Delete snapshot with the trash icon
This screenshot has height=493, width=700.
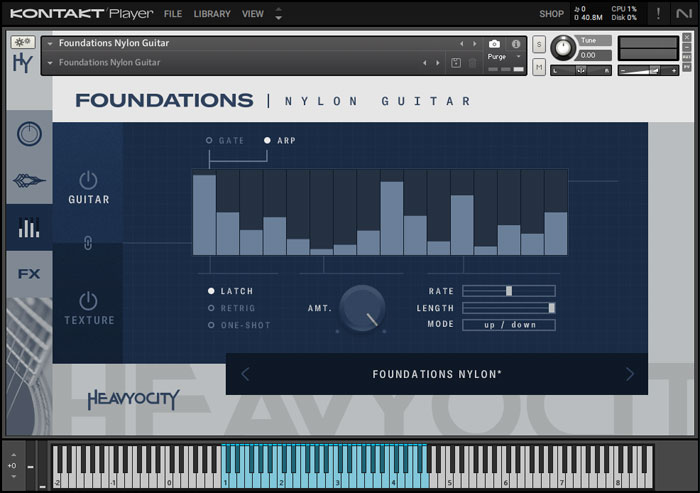[472, 63]
